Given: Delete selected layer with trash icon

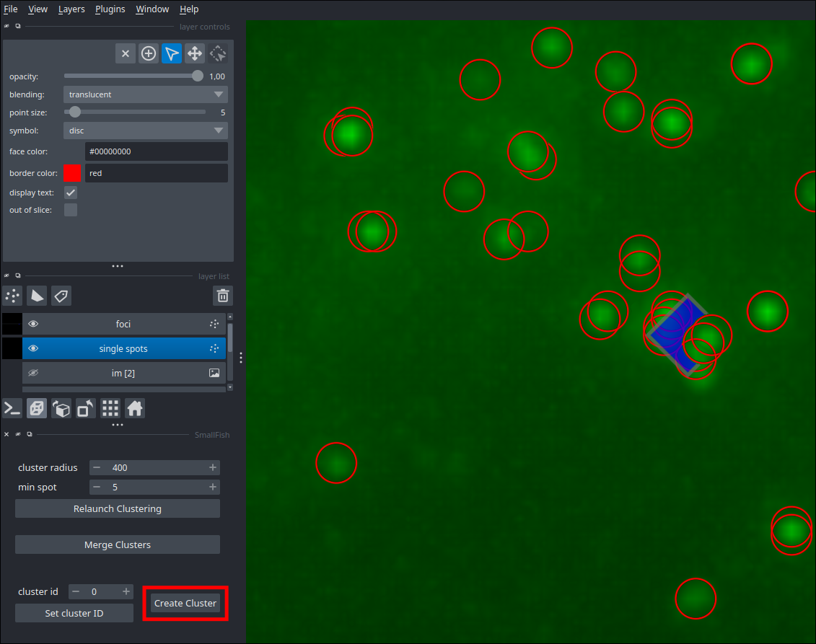Looking at the screenshot, I should pyautogui.click(x=223, y=296).
